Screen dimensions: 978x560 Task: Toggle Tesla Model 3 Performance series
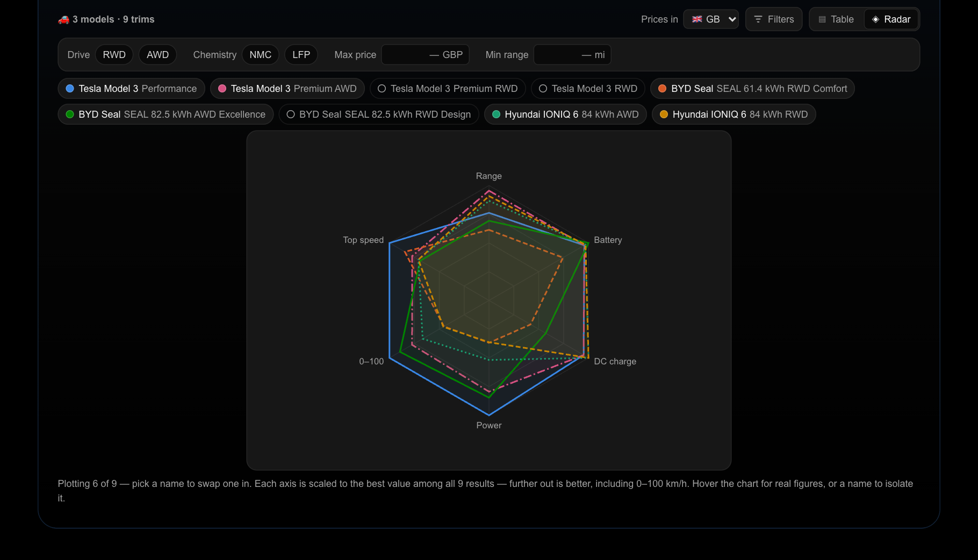(132, 89)
